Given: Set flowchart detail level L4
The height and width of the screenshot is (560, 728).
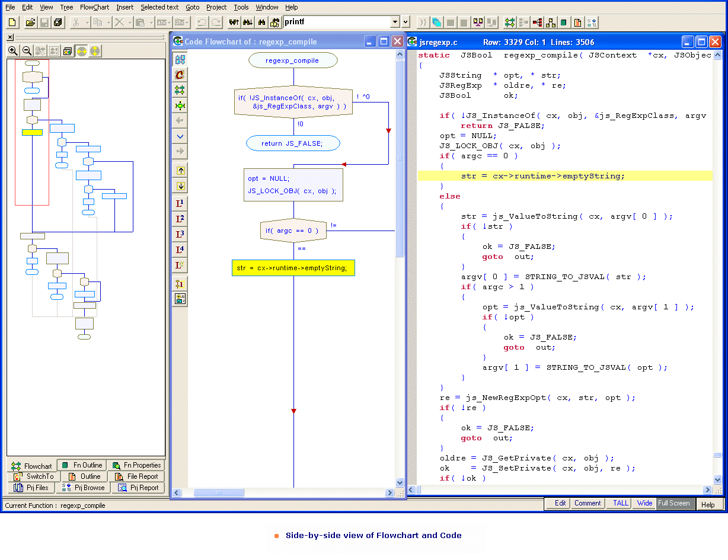Looking at the screenshot, I should point(180,249).
